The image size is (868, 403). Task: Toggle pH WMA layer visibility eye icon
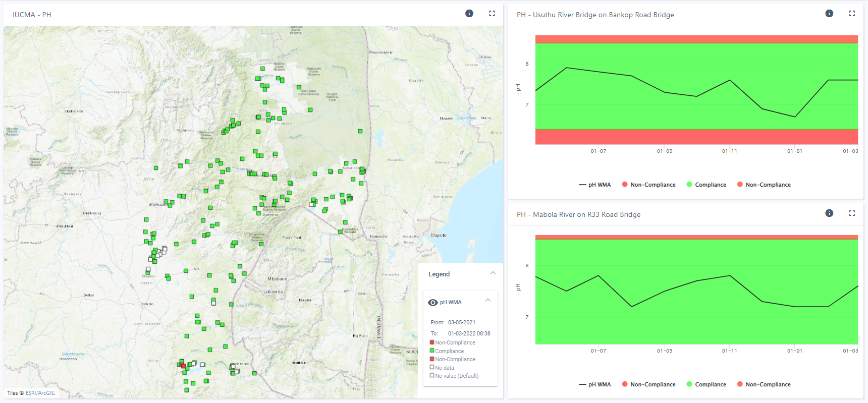(433, 303)
